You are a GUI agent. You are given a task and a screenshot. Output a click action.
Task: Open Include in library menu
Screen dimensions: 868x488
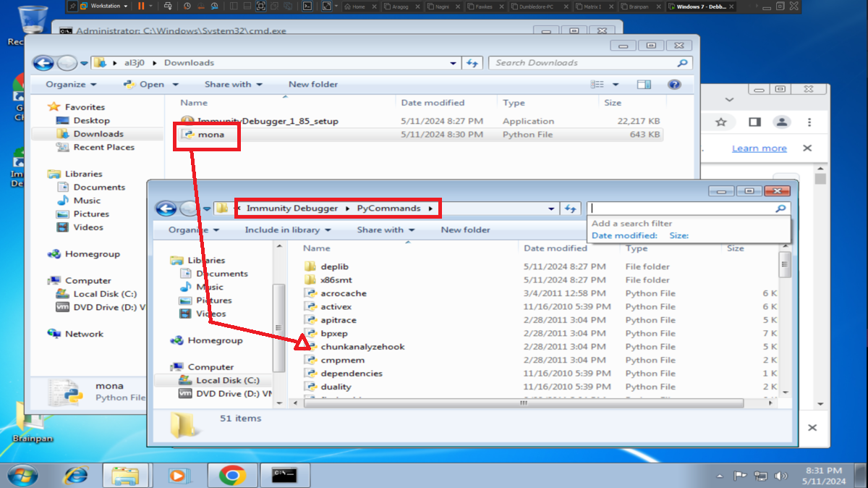click(x=287, y=230)
